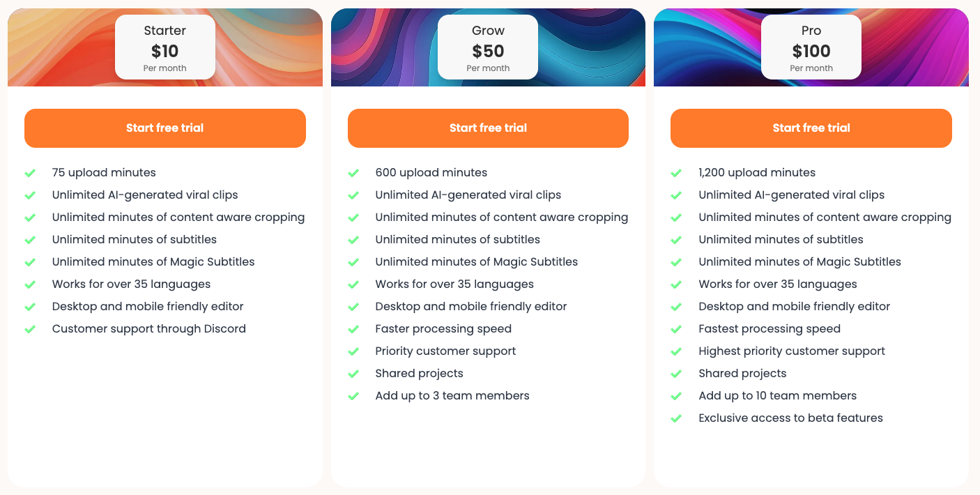Screen dimensions: 980x495
Task: Click the orange Starter banner image
Action: tap(63, 49)
